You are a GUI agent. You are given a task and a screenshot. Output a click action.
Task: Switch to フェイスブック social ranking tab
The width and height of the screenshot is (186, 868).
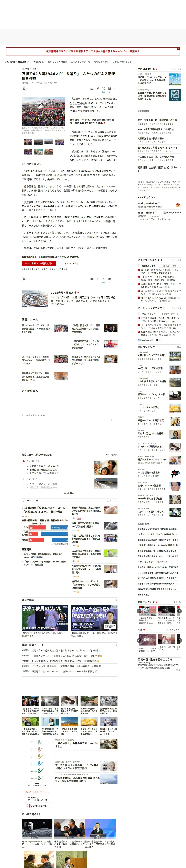point(148,314)
